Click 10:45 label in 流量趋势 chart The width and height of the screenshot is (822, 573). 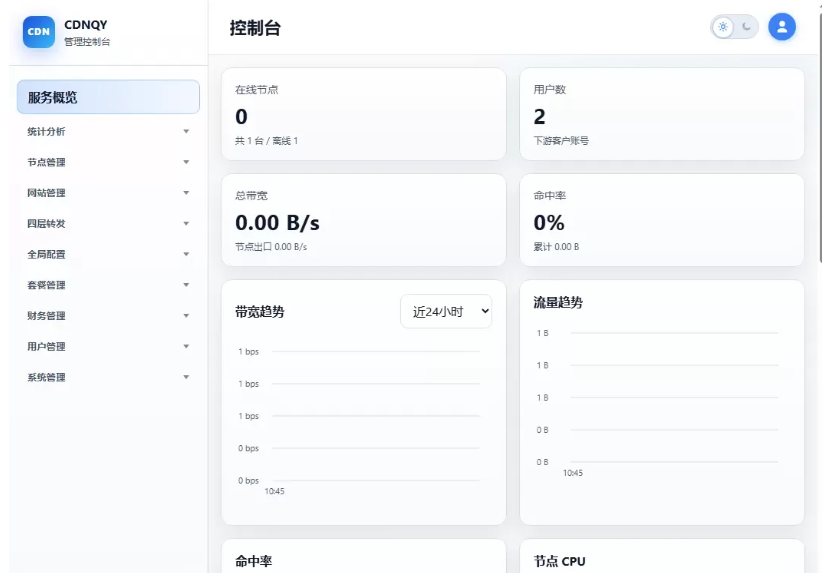pyautogui.click(x=572, y=473)
